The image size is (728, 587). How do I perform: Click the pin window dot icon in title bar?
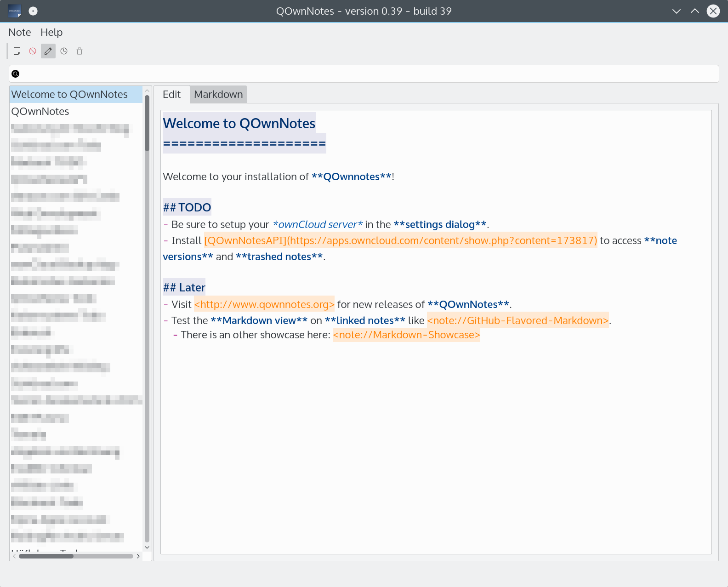click(x=33, y=11)
